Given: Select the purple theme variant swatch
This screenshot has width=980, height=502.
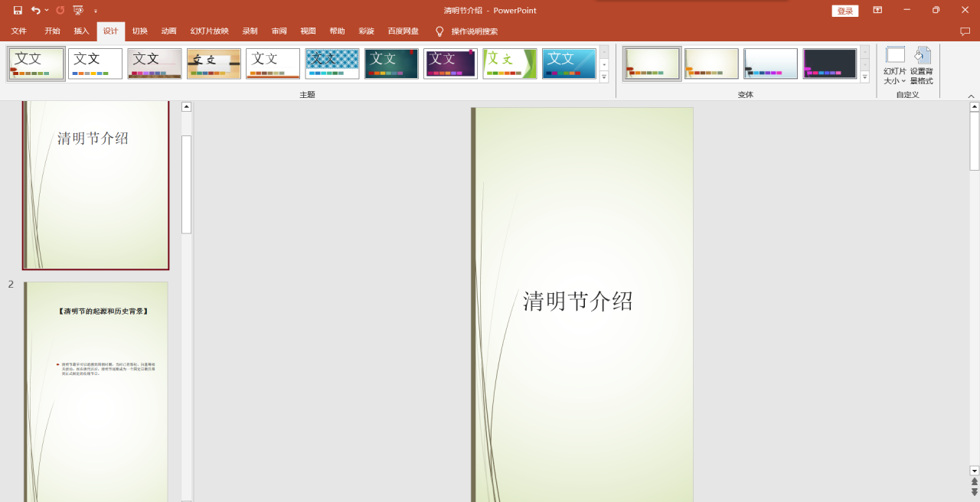Looking at the screenshot, I should [829, 64].
